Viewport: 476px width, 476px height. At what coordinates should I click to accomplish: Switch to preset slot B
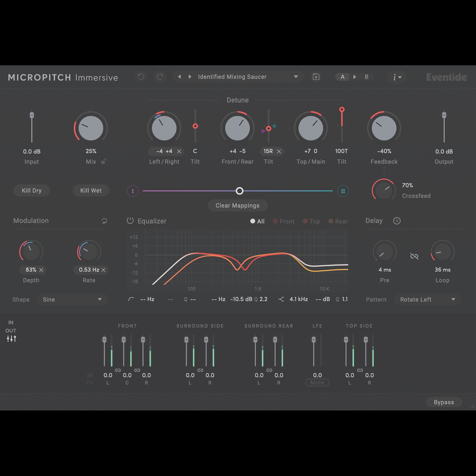tap(367, 77)
